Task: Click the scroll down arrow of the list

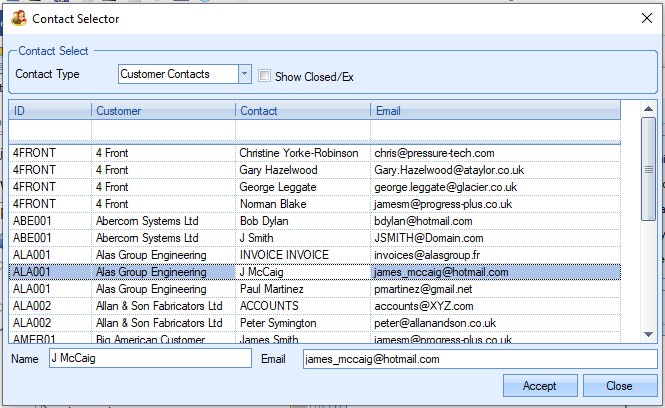Action: pyautogui.click(x=648, y=334)
